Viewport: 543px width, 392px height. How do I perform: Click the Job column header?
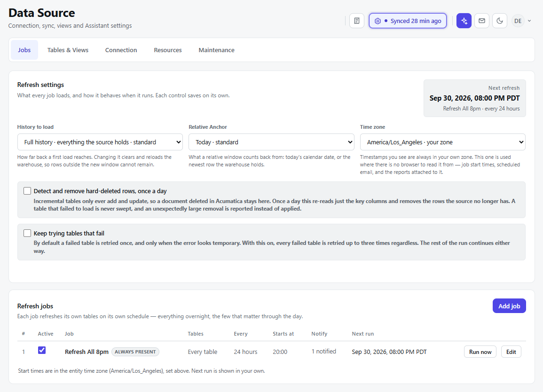coord(69,334)
